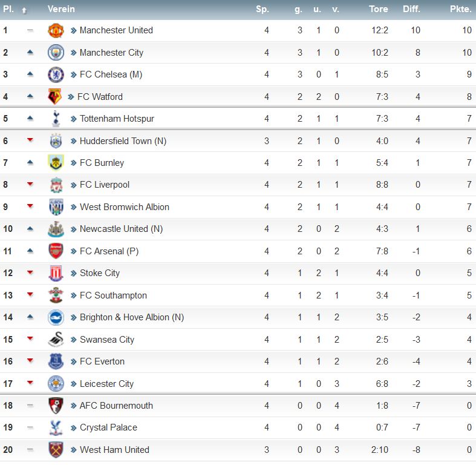The image size is (476, 465).
Task: Click the FC Arsenal cannon crest
Action: 56,251
